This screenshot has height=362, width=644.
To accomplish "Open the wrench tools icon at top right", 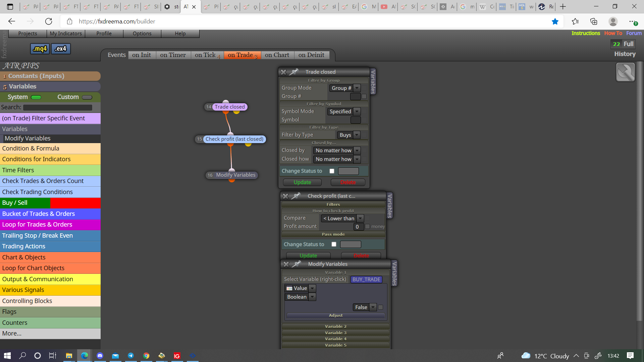I will (x=626, y=72).
